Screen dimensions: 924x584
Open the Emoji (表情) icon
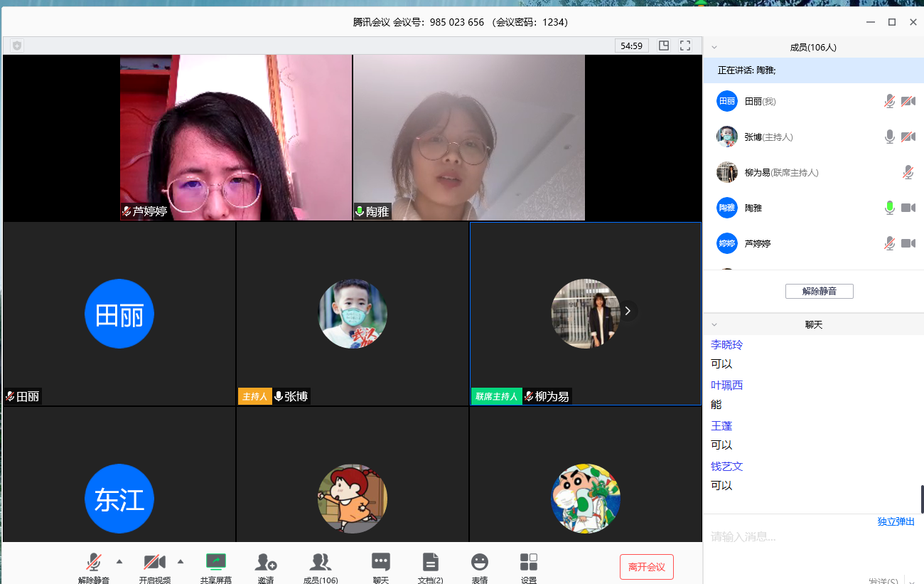(480, 563)
